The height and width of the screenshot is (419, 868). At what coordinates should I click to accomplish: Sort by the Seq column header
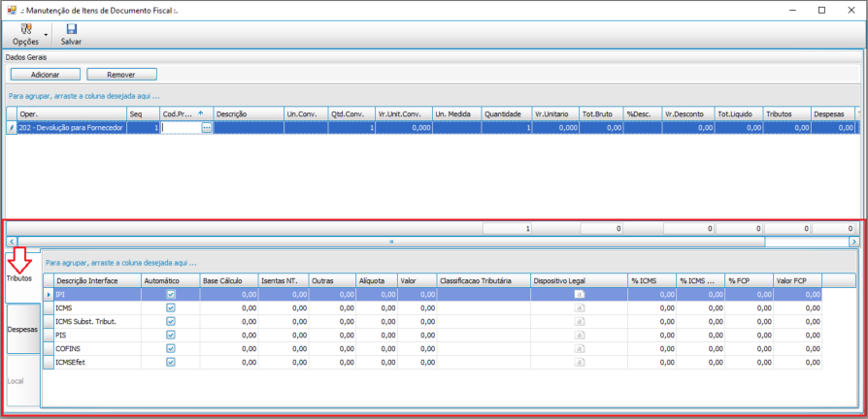[x=144, y=113]
